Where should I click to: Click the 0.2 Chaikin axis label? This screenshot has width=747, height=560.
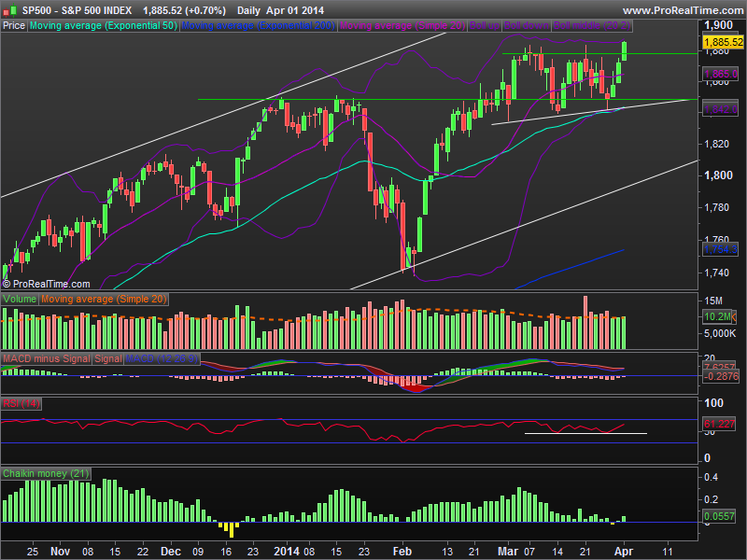(x=711, y=499)
